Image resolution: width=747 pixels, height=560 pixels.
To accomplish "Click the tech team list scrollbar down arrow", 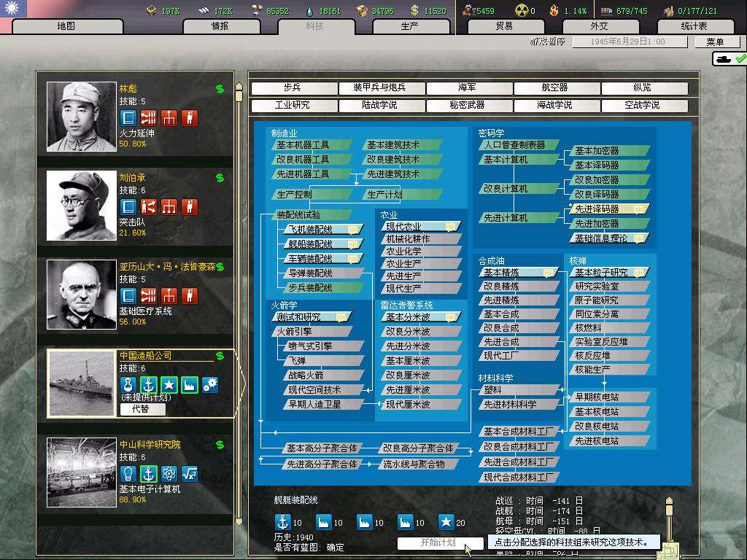I will 238,521.
